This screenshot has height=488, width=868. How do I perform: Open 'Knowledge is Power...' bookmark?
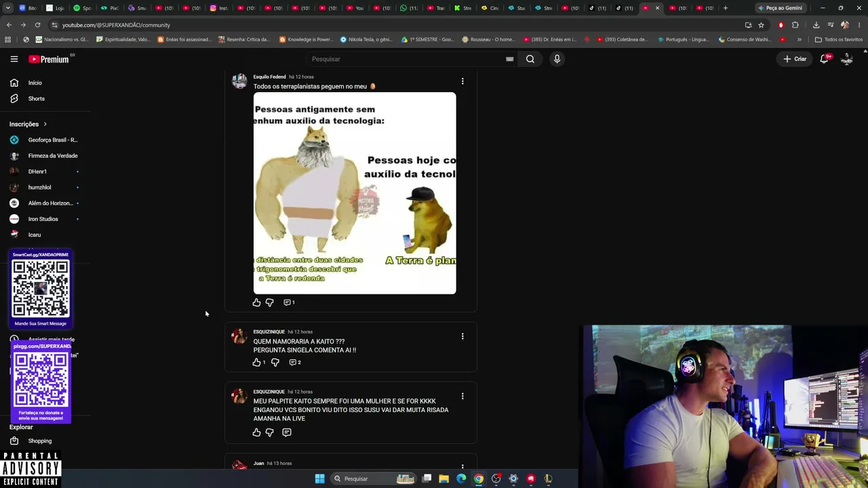[x=307, y=39]
